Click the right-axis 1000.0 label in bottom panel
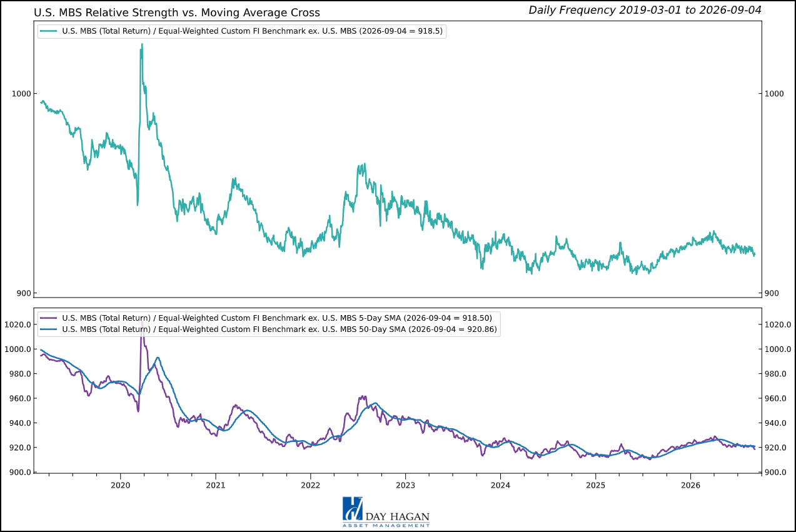This screenshot has width=796, height=532. (x=779, y=349)
